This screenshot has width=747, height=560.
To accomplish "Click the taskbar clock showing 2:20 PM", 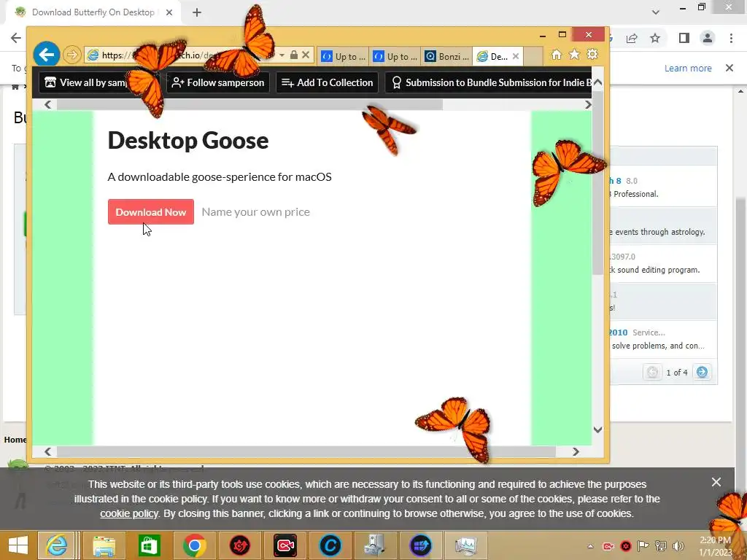I will (x=715, y=546).
